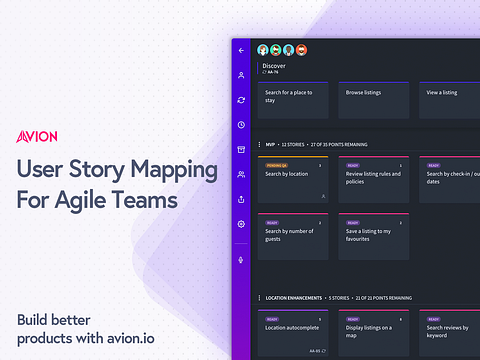Click the rocket icon below sidebar divider
Screen dimensions: 480x360
[241, 260]
